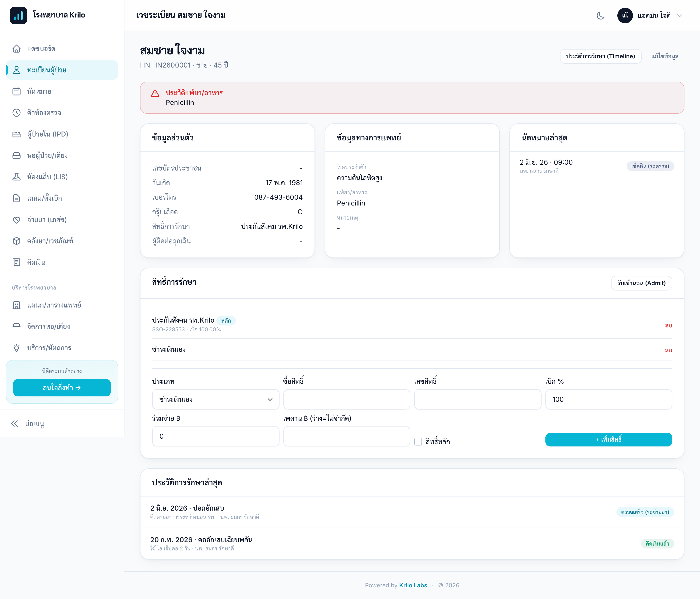Click the สนใจสั่งทำ button

(x=62, y=388)
